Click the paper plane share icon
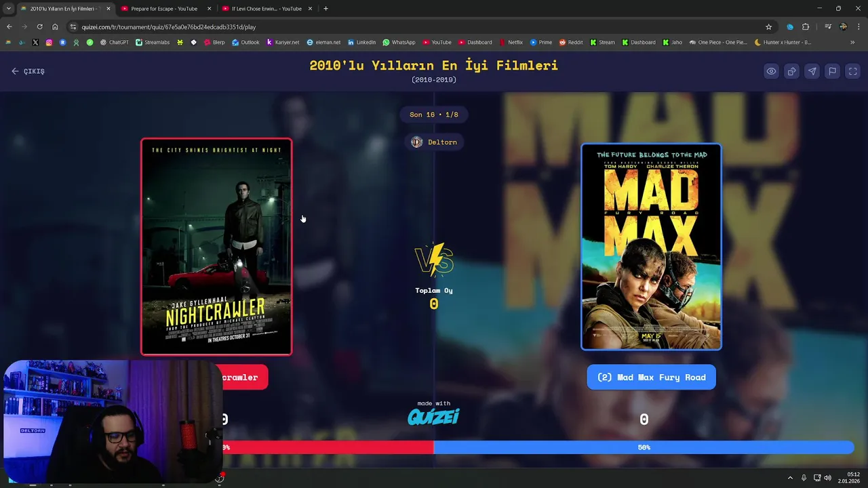The width and height of the screenshot is (868, 488). [x=812, y=71]
